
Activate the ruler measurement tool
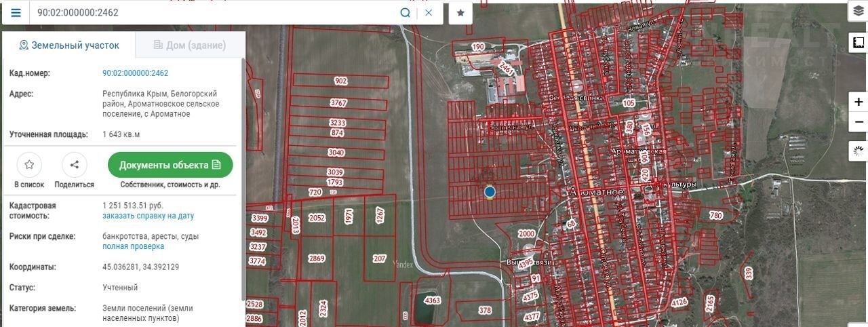[858, 43]
